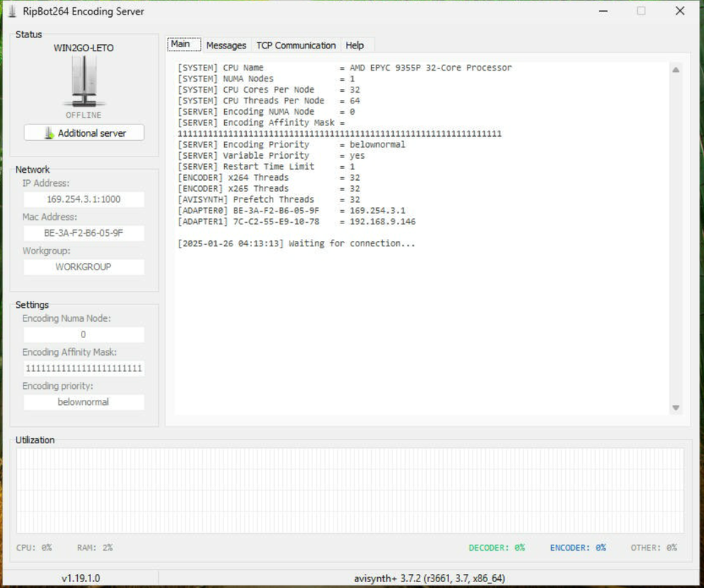Click the Encoding Numa Node field
The height and width of the screenshot is (588, 704).
click(84, 334)
